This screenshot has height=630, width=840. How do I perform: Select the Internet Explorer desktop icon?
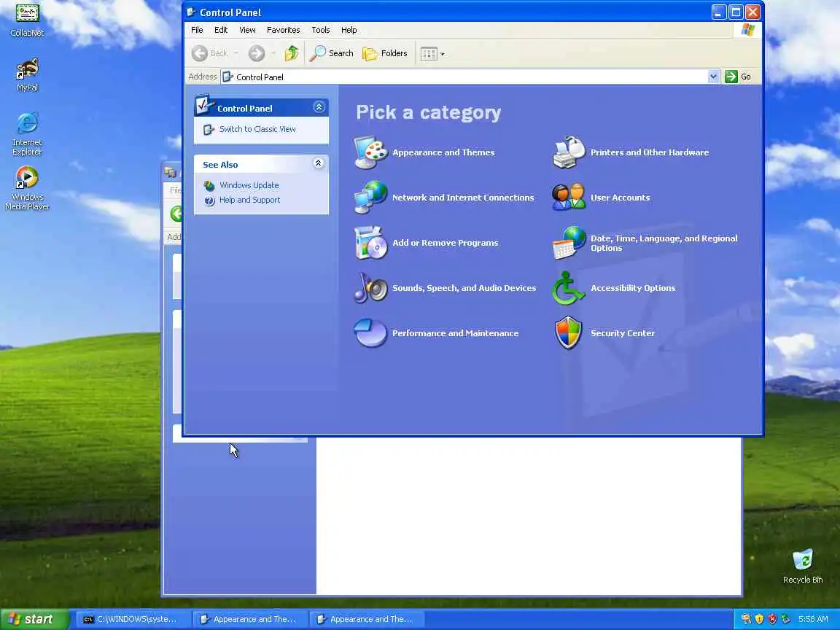pos(27,134)
